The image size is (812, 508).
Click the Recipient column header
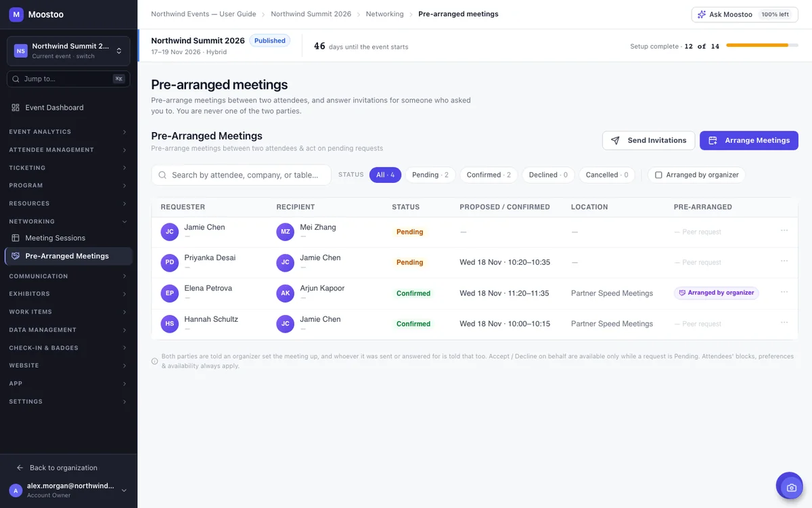point(296,207)
